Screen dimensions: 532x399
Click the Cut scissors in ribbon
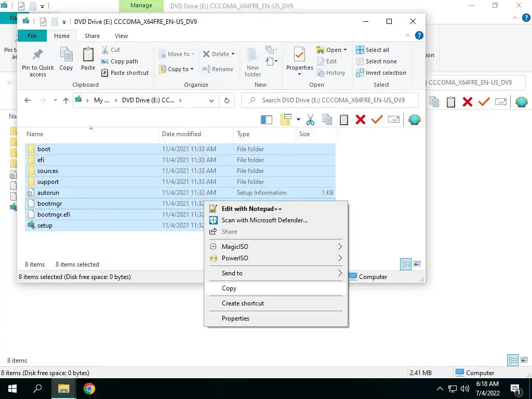[105, 50]
